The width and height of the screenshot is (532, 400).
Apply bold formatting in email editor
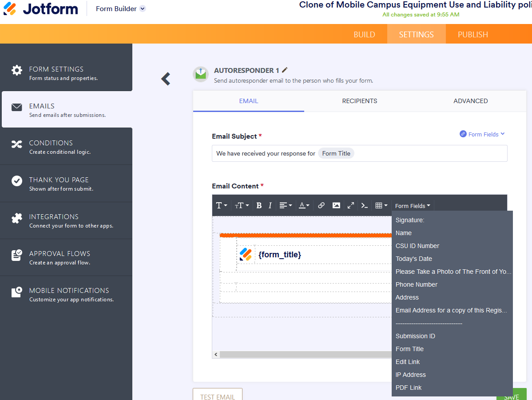[x=259, y=205]
